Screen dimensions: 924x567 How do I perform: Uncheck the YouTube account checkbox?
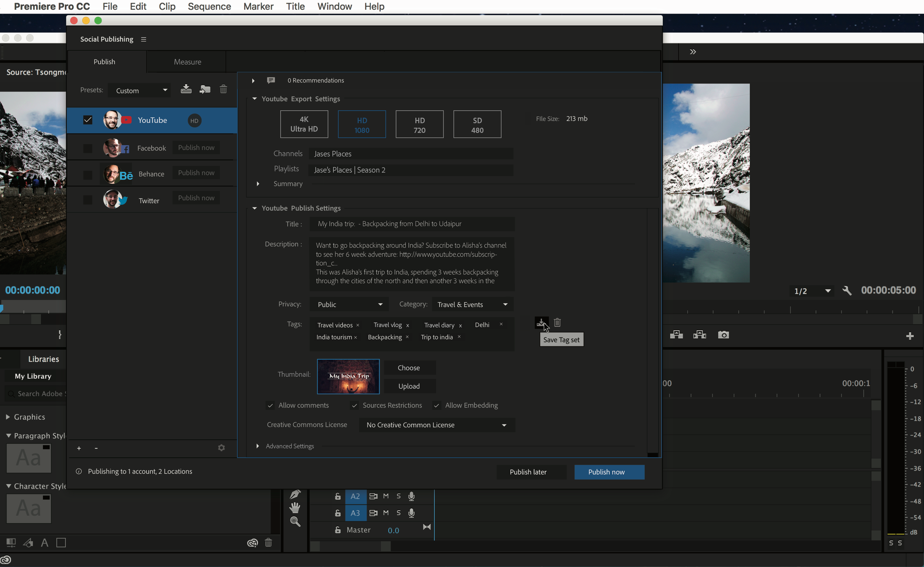click(x=88, y=120)
